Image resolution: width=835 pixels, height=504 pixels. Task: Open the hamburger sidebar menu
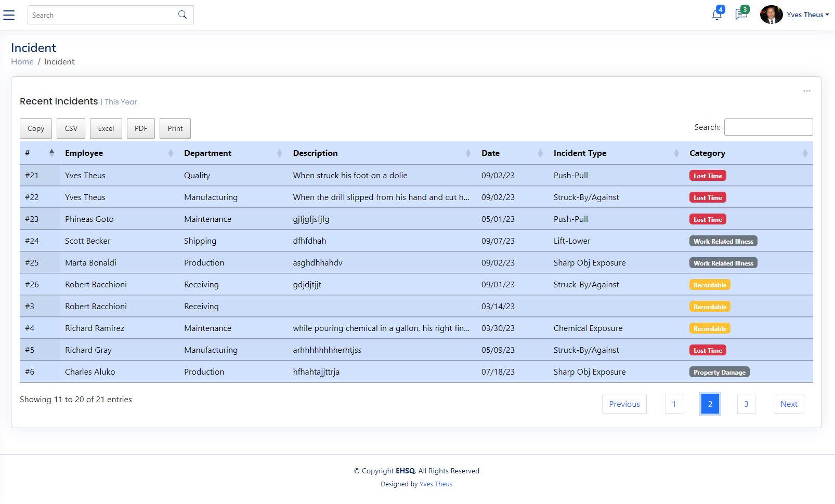tap(9, 15)
